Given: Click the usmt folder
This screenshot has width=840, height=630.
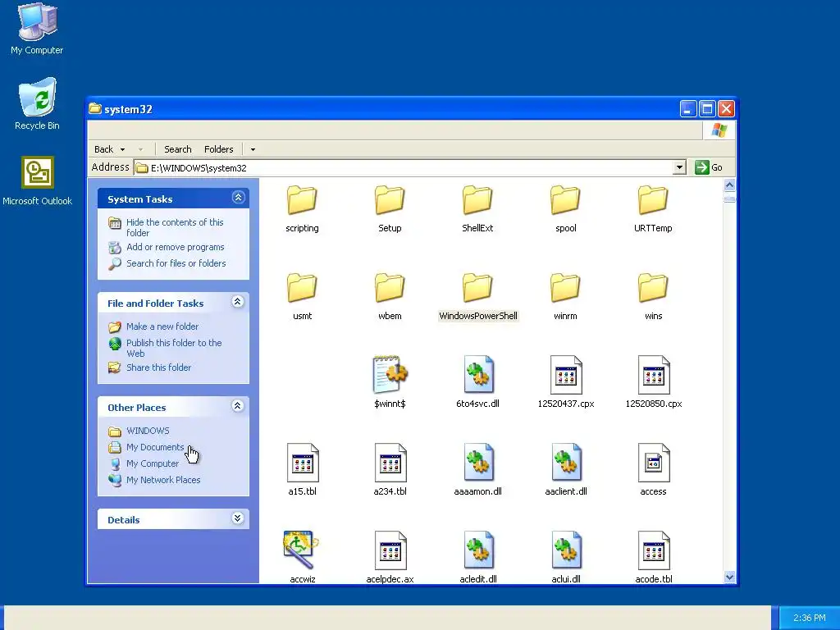Looking at the screenshot, I should (x=302, y=297).
